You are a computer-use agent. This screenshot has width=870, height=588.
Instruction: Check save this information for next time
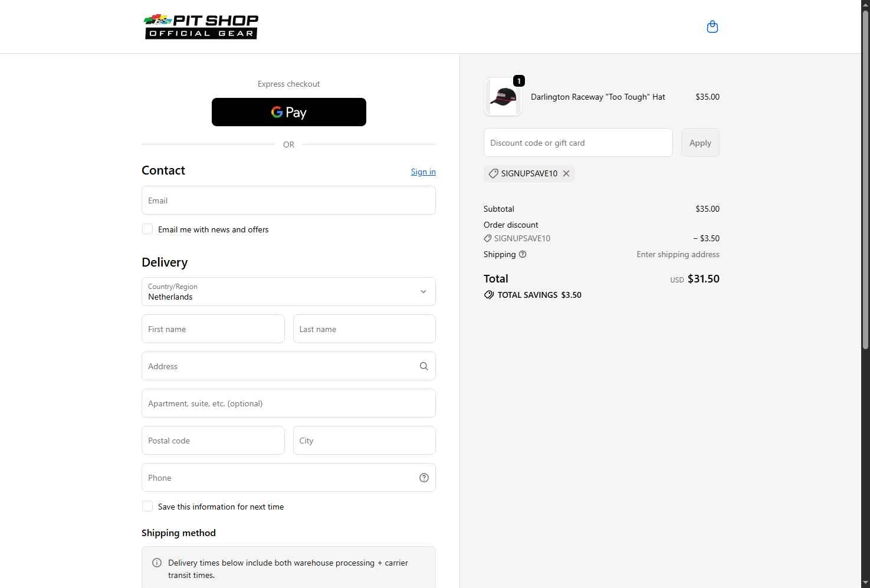coord(147,506)
